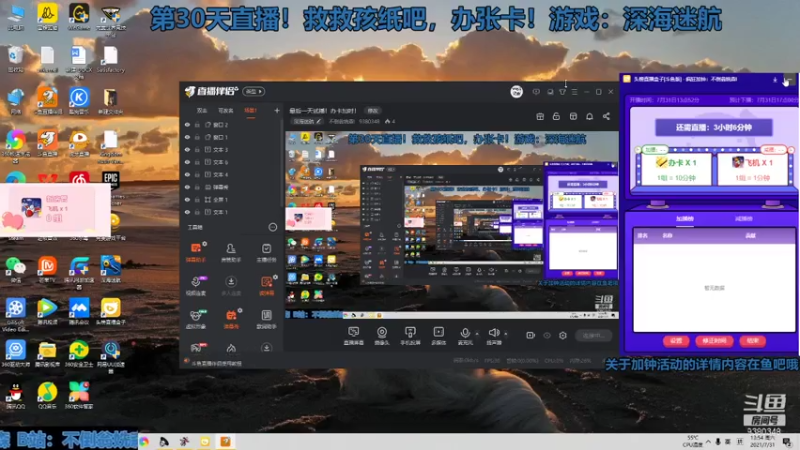Image resolution: width=800 pixels, height=450 pixels.
Task: Click the download arrow in purple box titlebar
Action: tap(775, 80)
